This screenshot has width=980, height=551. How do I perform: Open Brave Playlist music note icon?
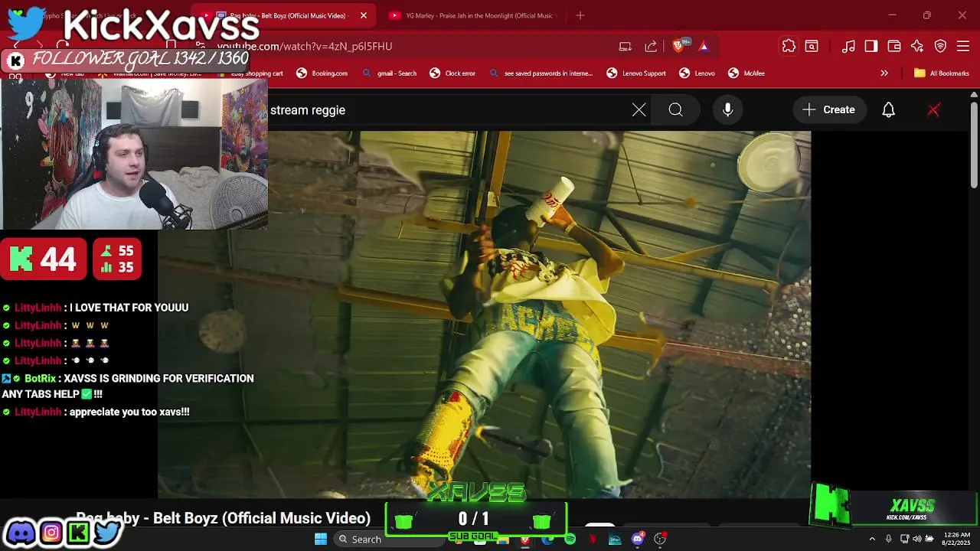click(x=848, y=47)
